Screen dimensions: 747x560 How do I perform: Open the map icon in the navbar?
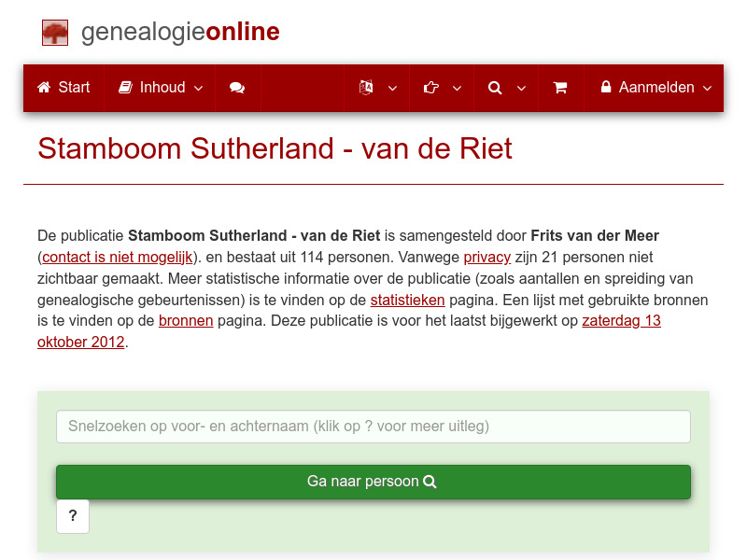point(365,88)
